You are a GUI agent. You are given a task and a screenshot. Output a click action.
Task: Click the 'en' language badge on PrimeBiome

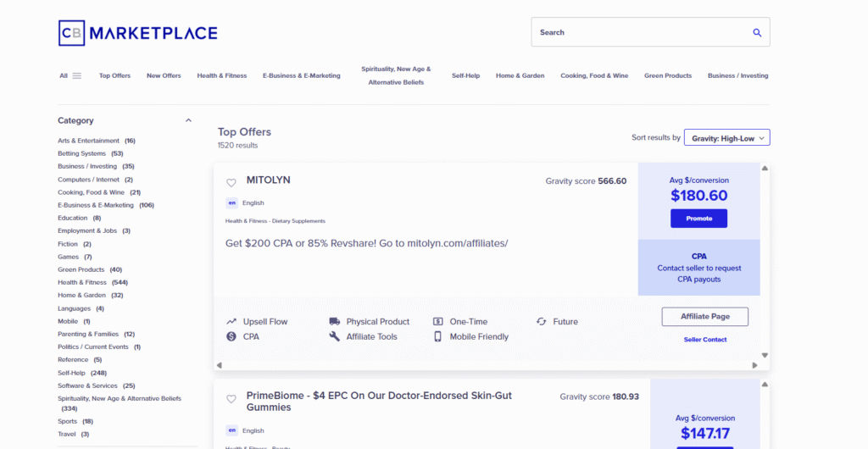pos(232,430)
